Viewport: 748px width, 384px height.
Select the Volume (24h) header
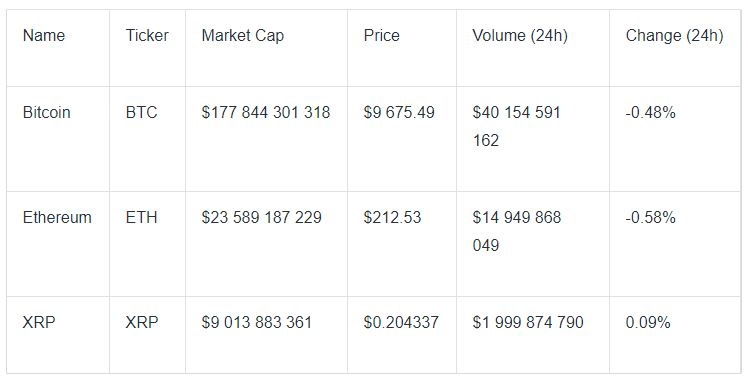(x=520, y=36)
